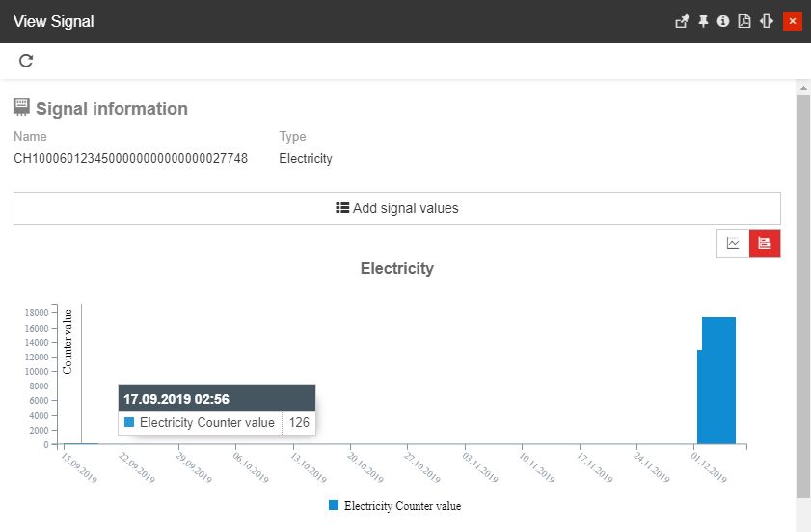Click the info icon in header
This screenshot has width=811, height=532.
(x=723, y=21)
